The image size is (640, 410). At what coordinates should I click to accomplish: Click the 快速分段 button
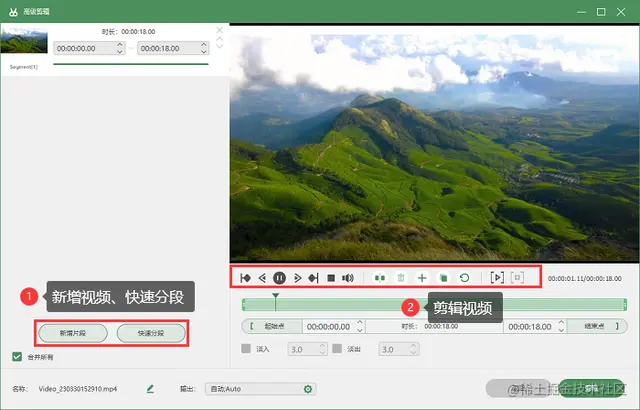pos(151,333)
